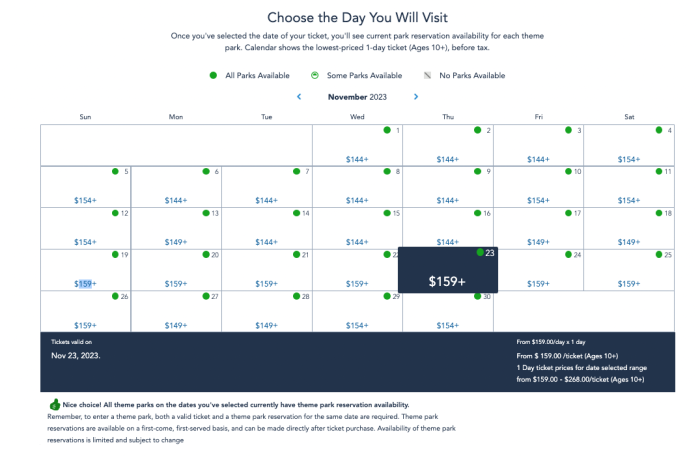Click the Some Parks Available legend icon
Image resolution: width=700 pixels, height=456 pixels.
pyautogui.click(x=315, y=75)
